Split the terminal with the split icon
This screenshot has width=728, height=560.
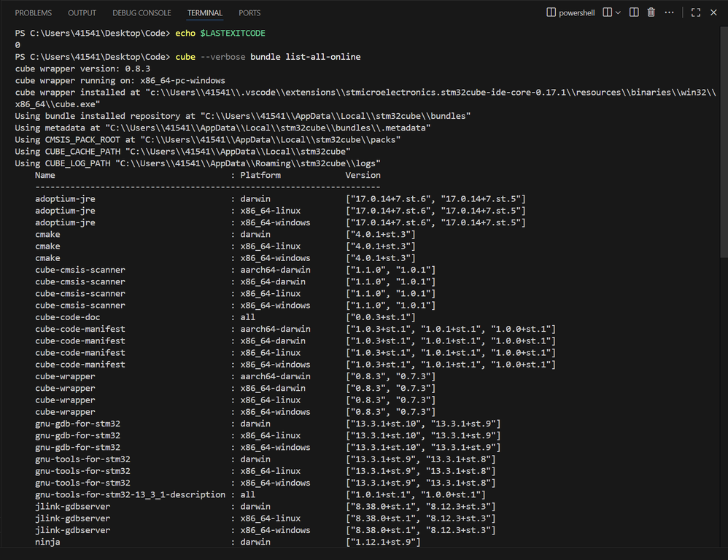click(634, 12)
